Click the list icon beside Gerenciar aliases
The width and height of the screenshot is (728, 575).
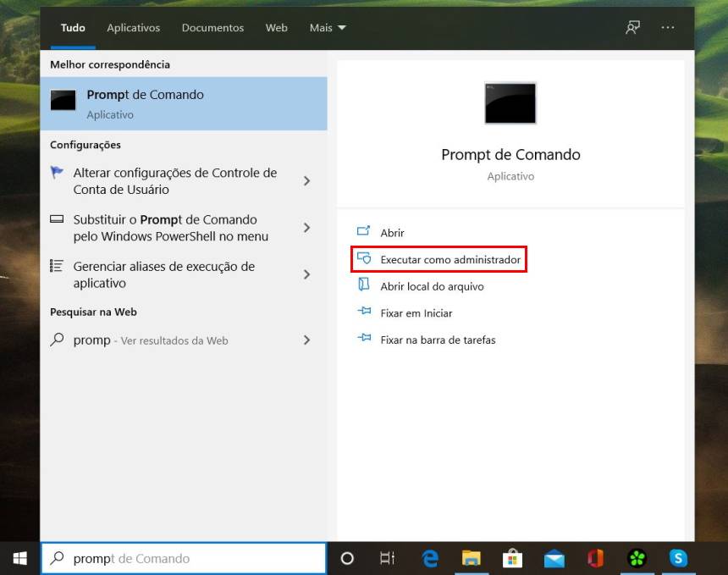pyautogui.click(x=57, y=266)
